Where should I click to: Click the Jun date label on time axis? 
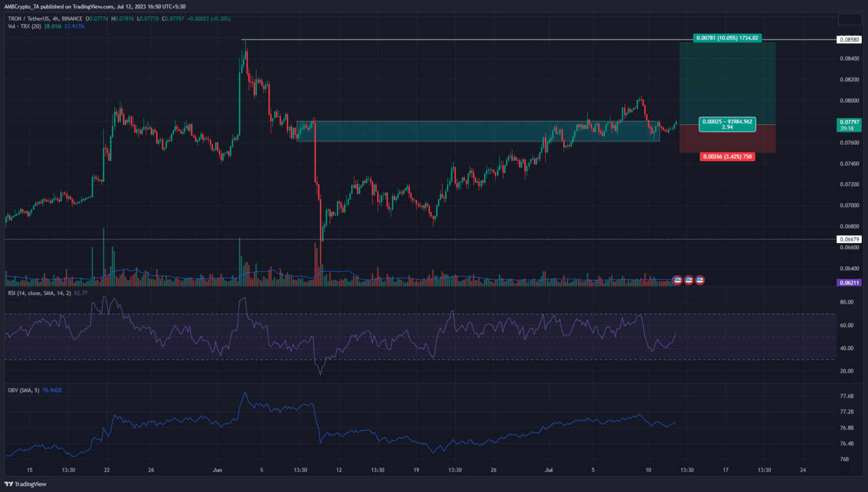(x=218, y=470)
